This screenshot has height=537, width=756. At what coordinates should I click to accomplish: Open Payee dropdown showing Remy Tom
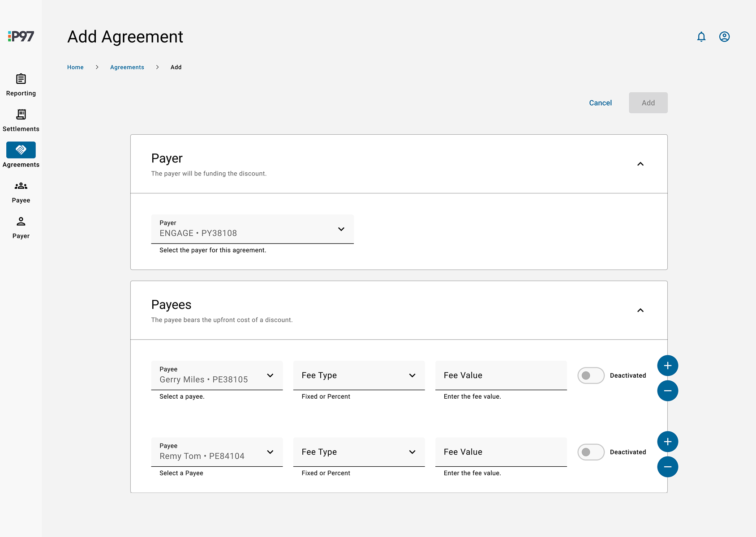point(217,452)
